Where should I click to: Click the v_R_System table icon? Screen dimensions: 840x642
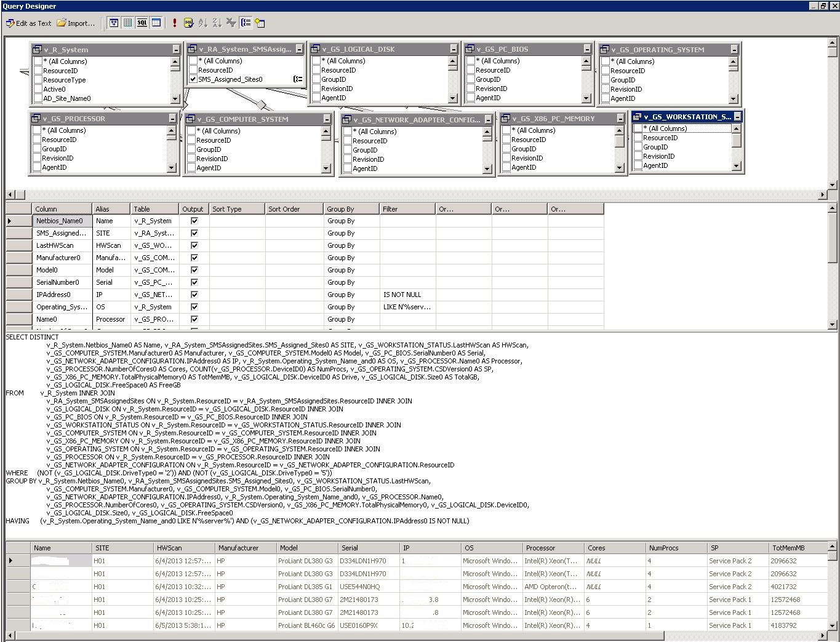[x=38, y=50]
